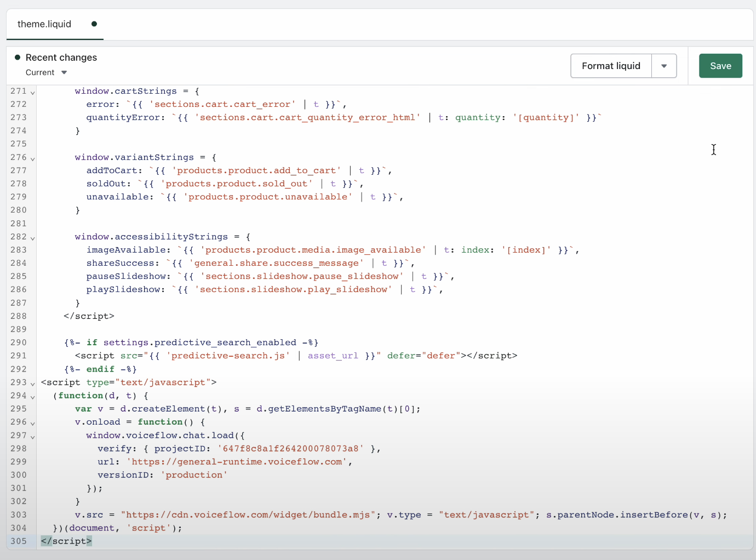Collapse the code fold at line 296

pos(32,423)
